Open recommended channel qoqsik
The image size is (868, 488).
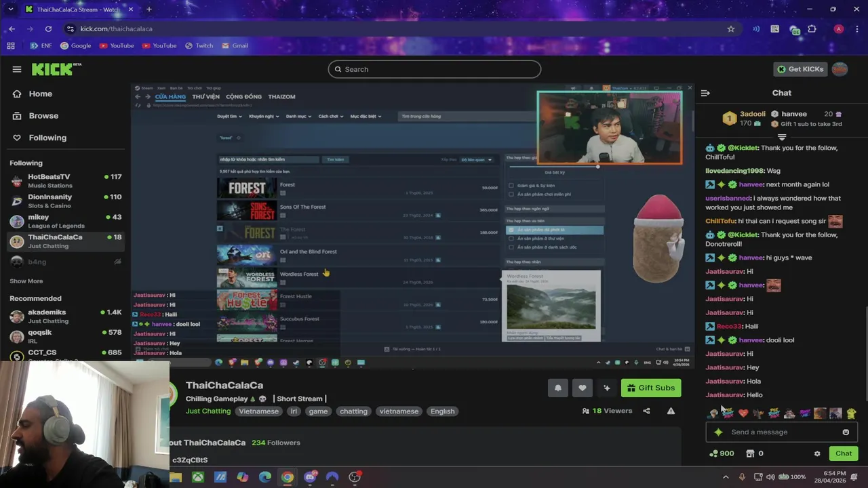point(66,336)
